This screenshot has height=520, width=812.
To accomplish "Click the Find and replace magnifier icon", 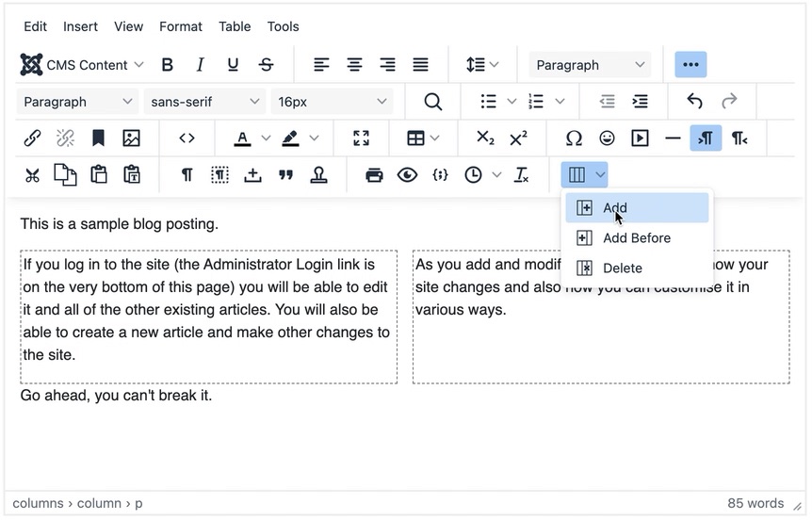I will point(432,102).
